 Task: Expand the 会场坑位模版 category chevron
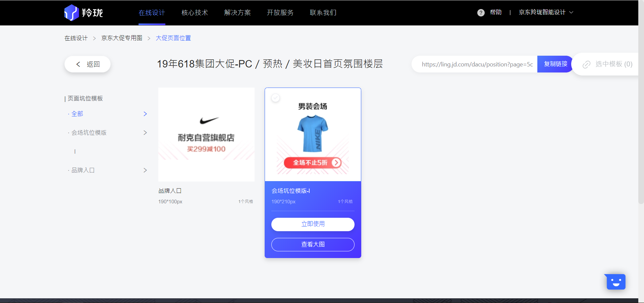(x=145, y=133)
